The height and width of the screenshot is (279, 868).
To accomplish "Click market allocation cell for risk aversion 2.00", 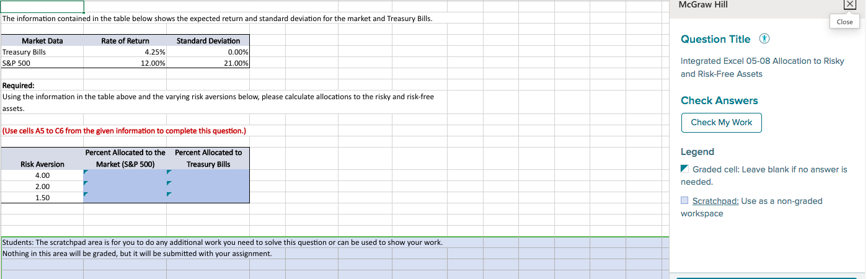I will tap(125, 187).
